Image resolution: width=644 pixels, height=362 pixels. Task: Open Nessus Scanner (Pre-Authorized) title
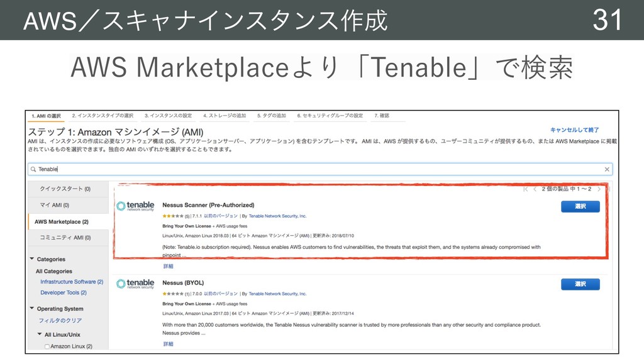(208, 206)
